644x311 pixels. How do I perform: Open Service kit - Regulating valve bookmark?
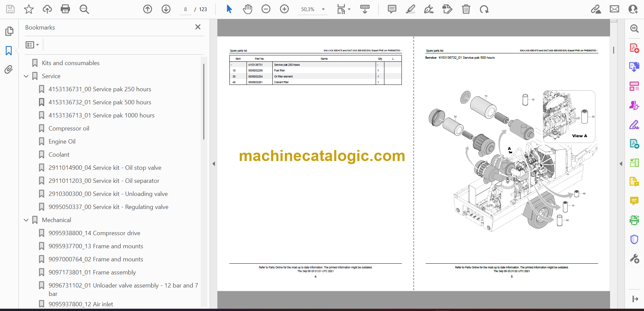(x=108, y=207)
